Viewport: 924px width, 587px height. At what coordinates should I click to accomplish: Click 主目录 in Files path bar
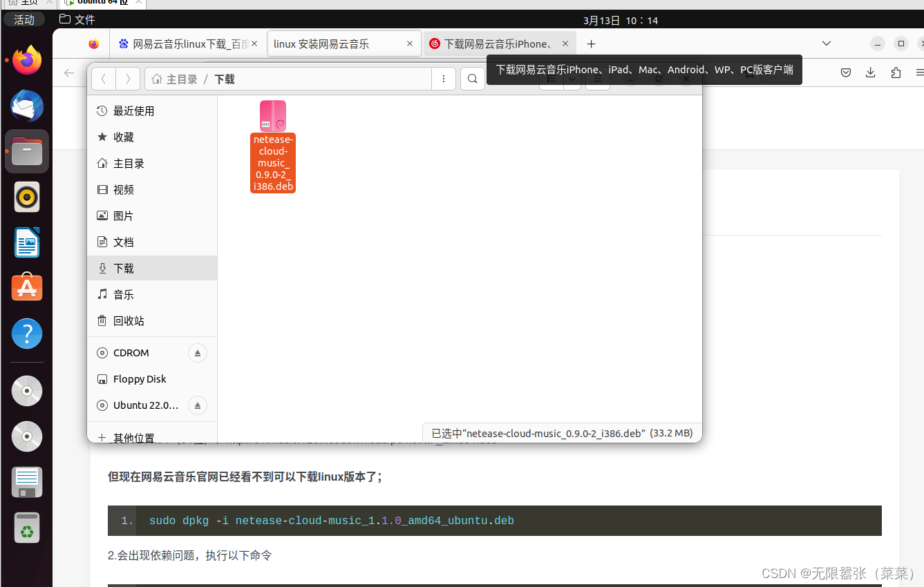(175, 79)
